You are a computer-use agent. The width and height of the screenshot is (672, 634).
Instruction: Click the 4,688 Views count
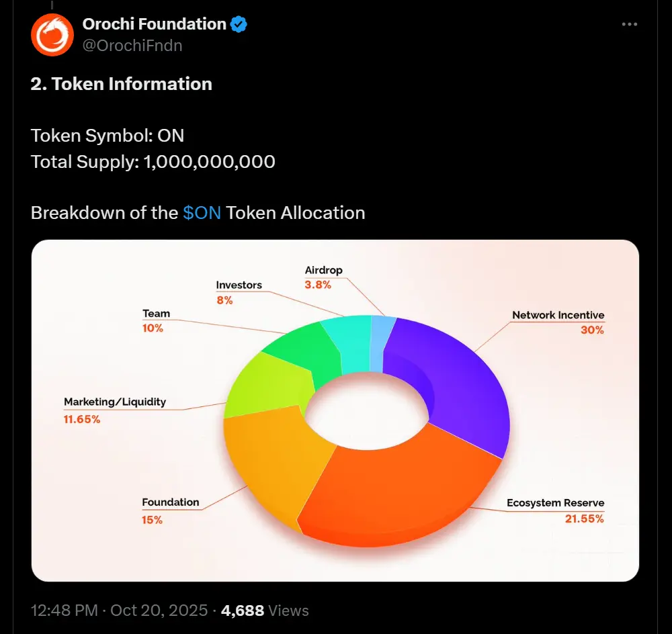click(x=265, y=610)
